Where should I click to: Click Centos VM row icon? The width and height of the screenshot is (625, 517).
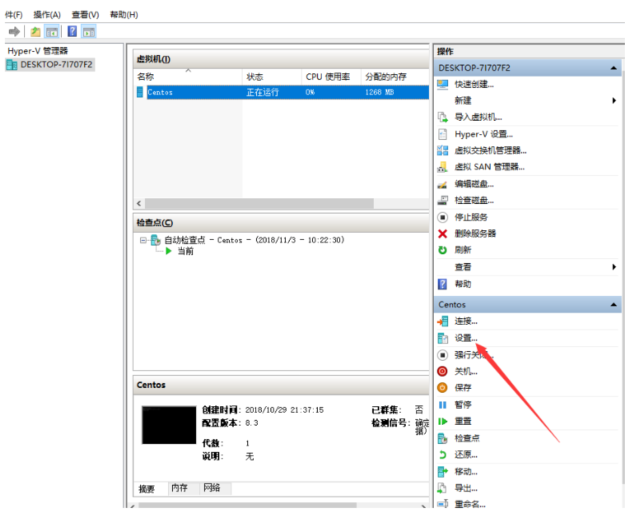(140, 92)
